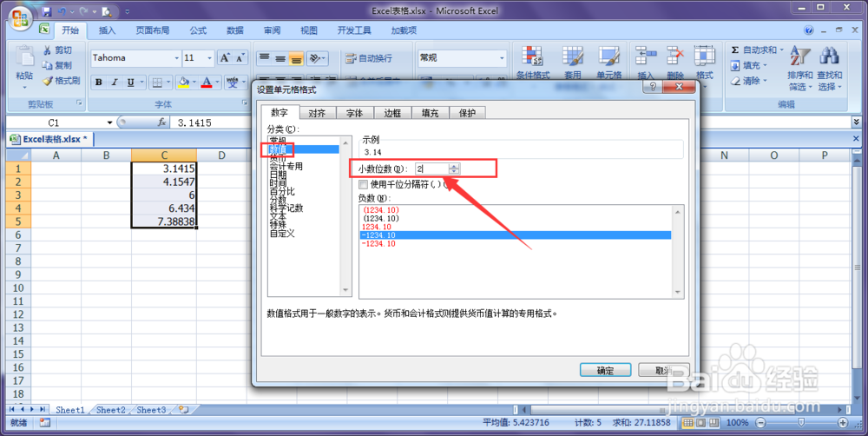Open the Tahoma font name dropdown
868x436 pixels.
[176, 57]
